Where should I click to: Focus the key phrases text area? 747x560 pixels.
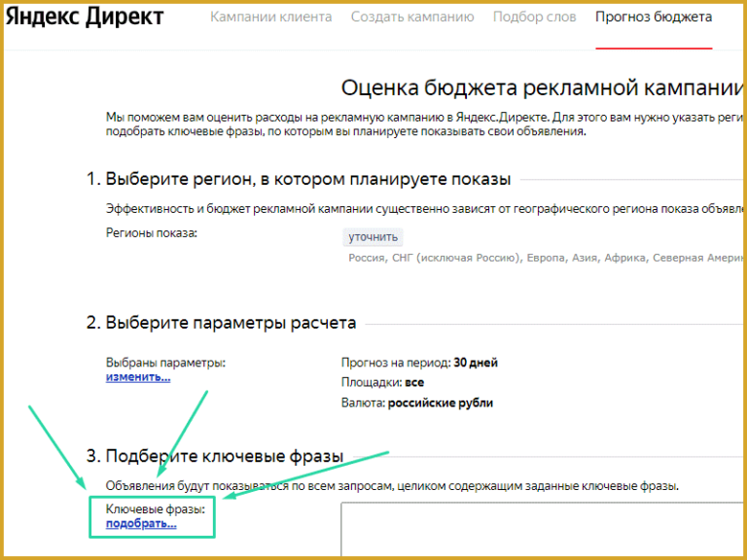coord(542,529)
